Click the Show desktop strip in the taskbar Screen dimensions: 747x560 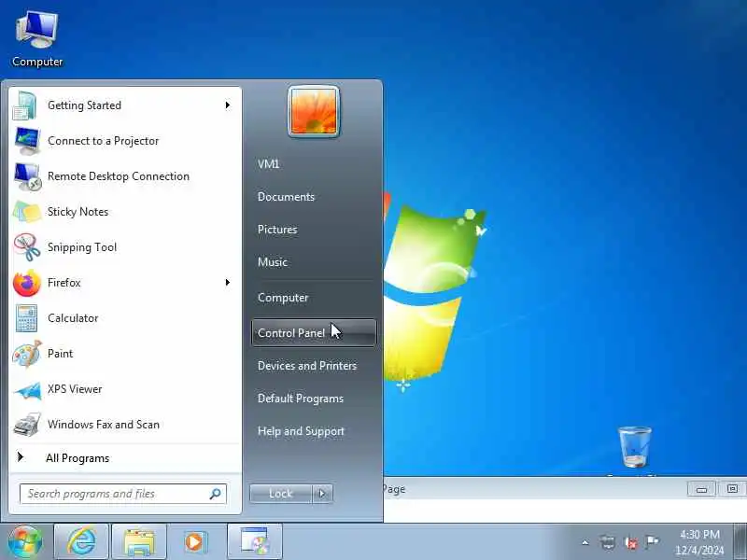point(740,542)
